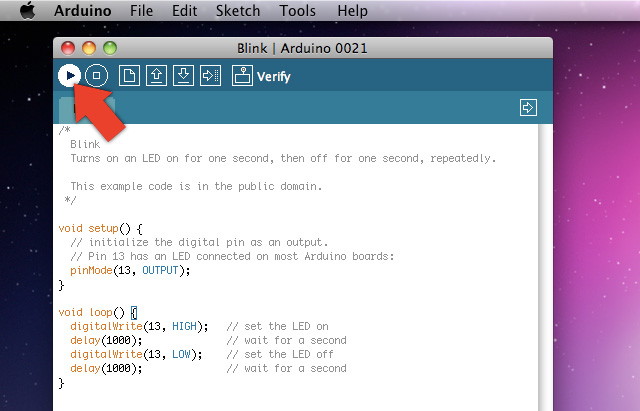Create a new sketch with New icon
The image size is (640, 411).
(x=129, y=75)
